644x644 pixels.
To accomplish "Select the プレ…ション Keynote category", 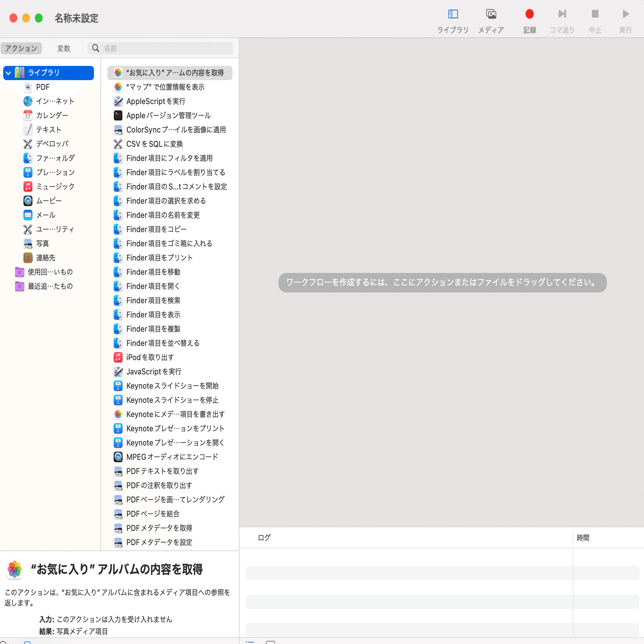I will [49, 173].
